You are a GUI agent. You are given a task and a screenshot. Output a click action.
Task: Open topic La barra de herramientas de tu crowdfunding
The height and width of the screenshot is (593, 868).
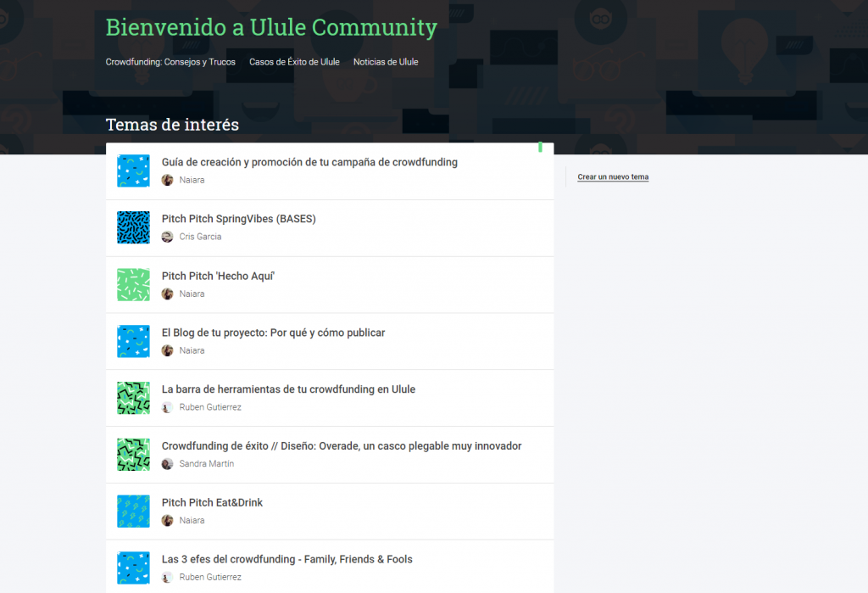pos(288,389)
